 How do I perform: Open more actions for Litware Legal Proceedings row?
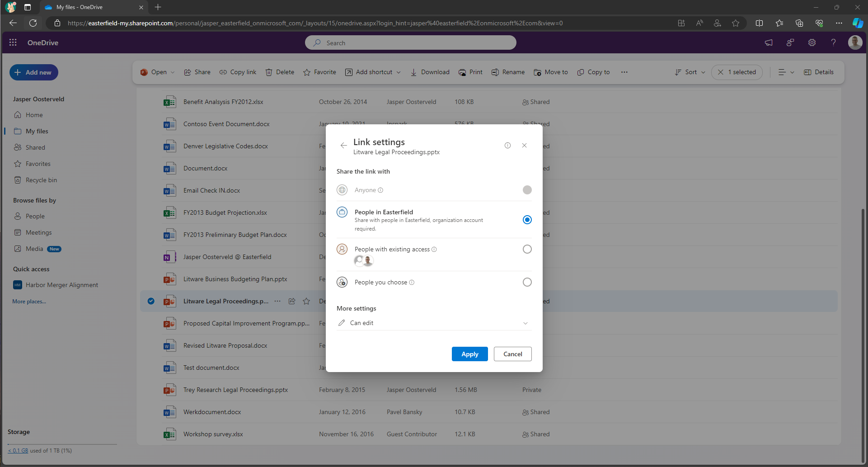coord(277,301)
